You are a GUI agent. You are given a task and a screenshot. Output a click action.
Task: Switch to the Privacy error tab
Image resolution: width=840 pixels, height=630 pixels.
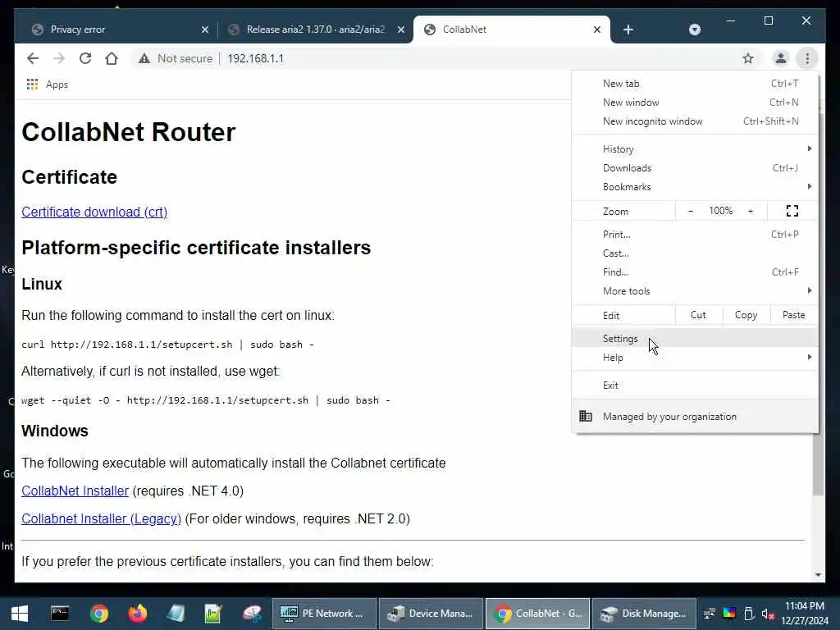point(116,30)
